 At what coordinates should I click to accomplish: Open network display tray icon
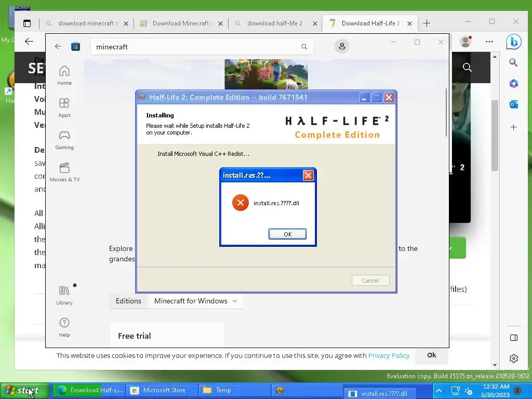point(455,391)
